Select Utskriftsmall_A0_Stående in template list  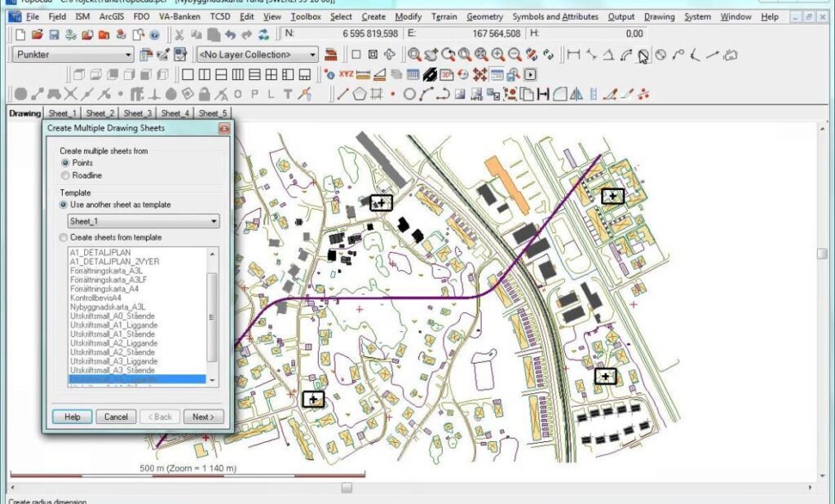[x=113, y=316]
